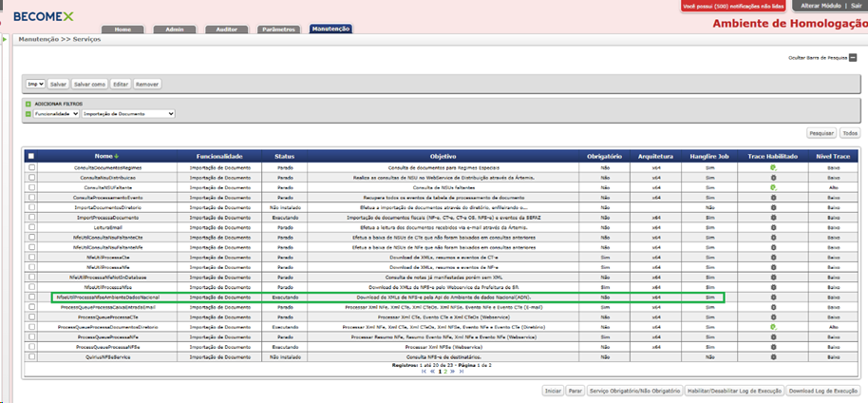Tick the checkbox for ImportProcessaDocumento

click(32, 218)
